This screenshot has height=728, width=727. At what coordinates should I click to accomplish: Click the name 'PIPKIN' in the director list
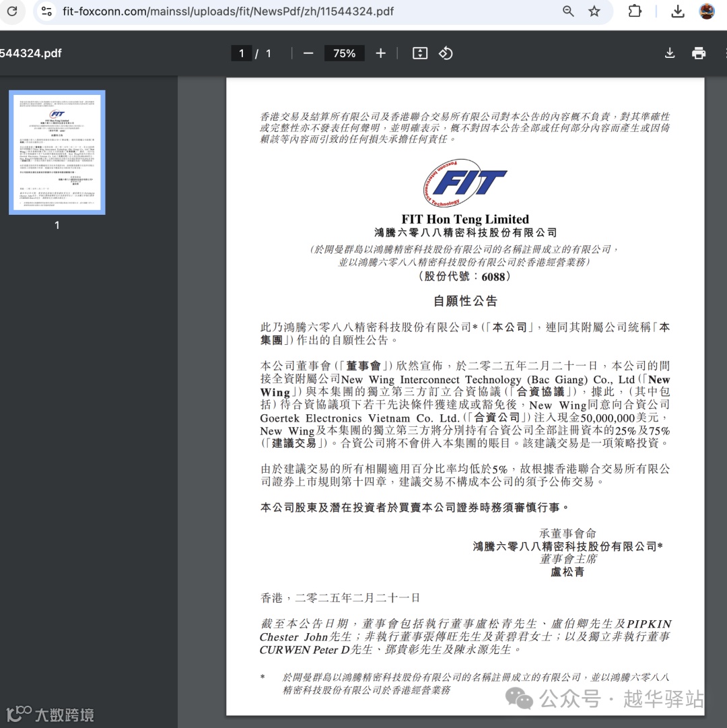[649, 624]
